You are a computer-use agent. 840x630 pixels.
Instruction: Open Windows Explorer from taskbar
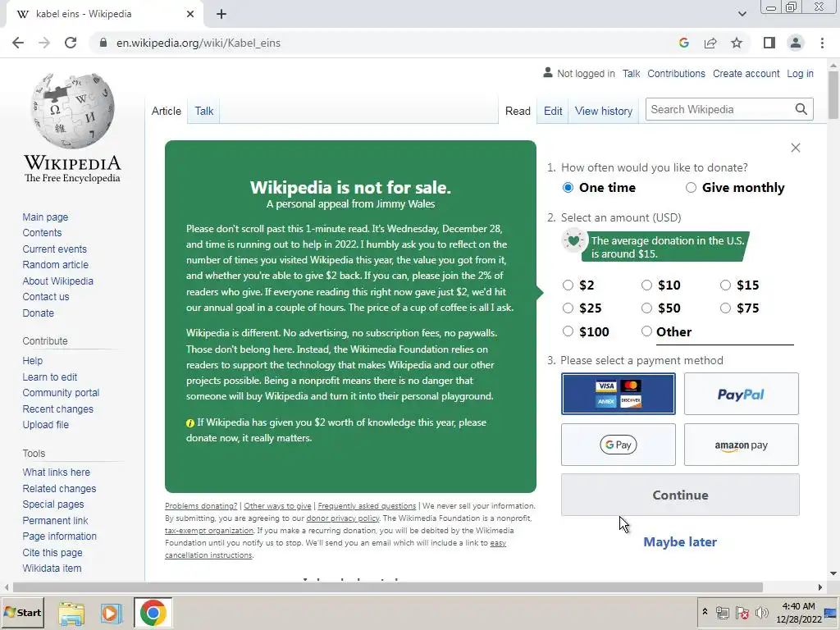click(x=71, y=613)
